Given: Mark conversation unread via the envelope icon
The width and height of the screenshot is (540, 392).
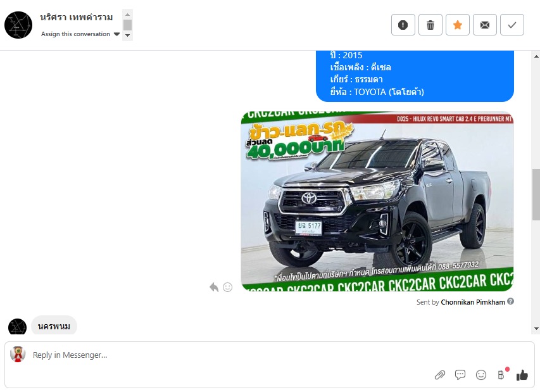Looking at the screenshot, I should (484, 25).
